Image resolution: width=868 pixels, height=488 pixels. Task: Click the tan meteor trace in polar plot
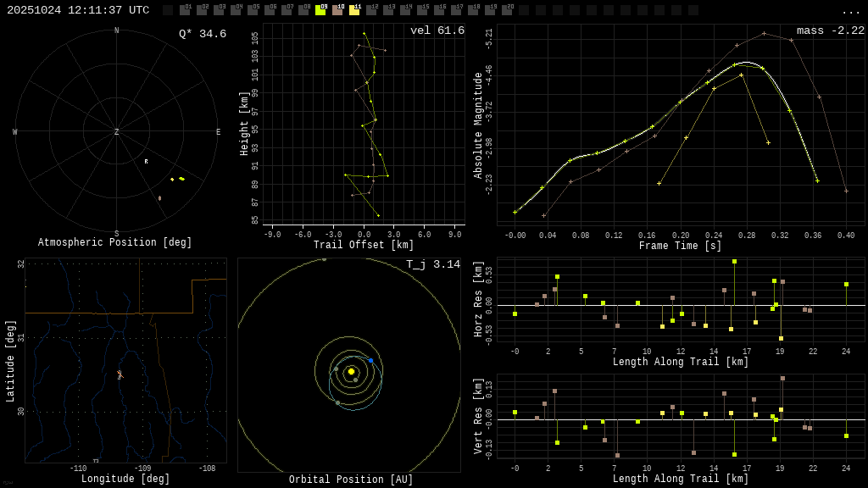click(159, 198)
